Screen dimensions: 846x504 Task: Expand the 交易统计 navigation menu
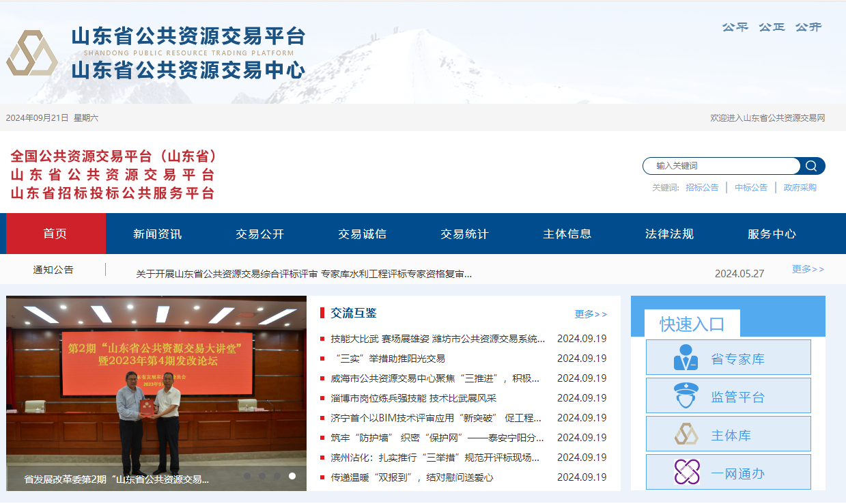(x=464, y=234)
